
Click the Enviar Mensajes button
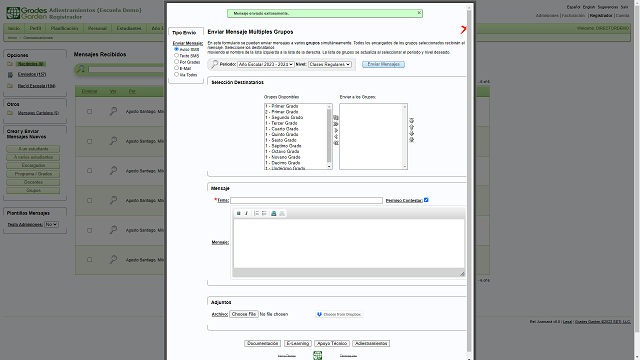click(x=383, y=64)
